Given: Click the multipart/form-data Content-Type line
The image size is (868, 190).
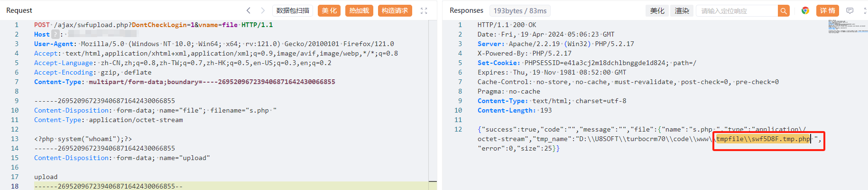Looking at the screenshot, I should click(x=185, y=82).
